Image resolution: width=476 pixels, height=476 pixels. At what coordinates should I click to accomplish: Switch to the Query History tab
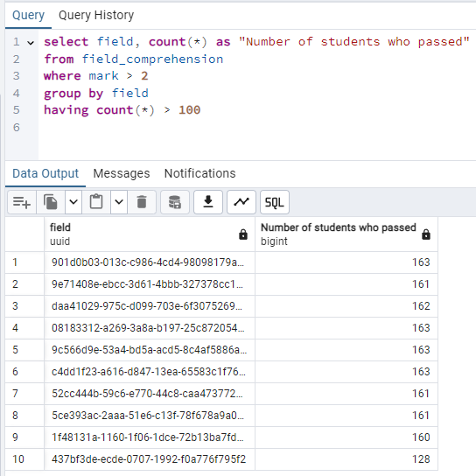[96, 15]
